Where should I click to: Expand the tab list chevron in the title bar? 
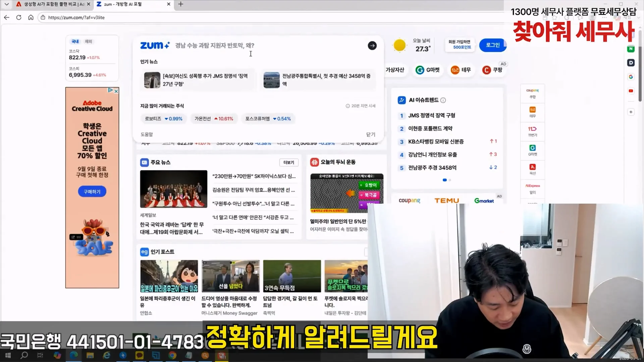pos(6,4)
